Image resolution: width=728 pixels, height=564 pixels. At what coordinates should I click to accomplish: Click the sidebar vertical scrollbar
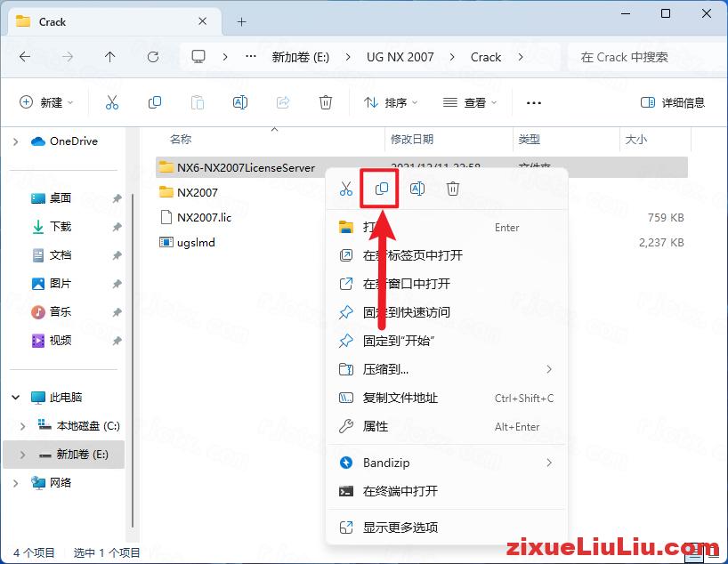click(x=133, y=360)
